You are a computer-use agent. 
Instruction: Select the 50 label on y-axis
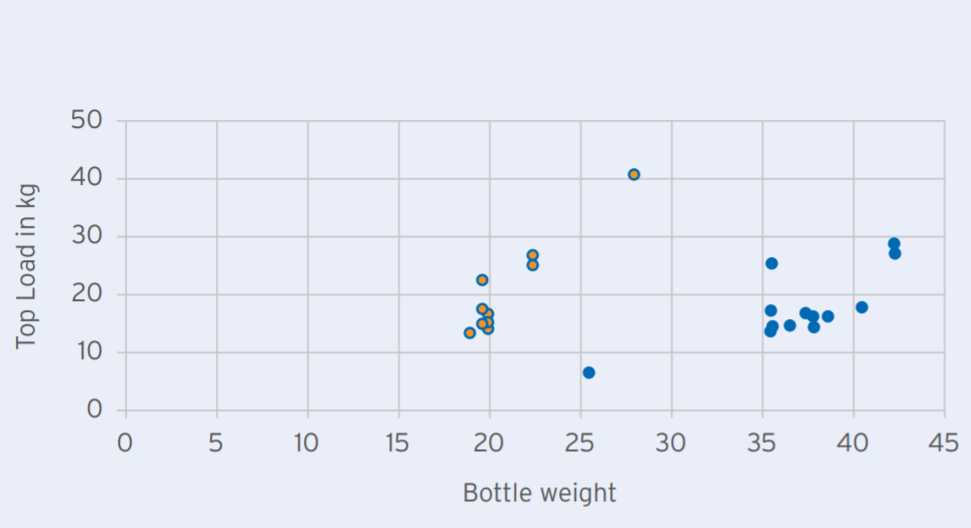click(x=87, y=120)
